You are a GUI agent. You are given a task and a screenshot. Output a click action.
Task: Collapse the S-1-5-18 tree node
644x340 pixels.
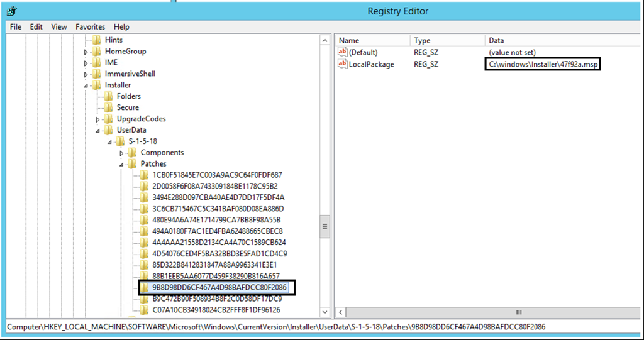click(110, 142)
